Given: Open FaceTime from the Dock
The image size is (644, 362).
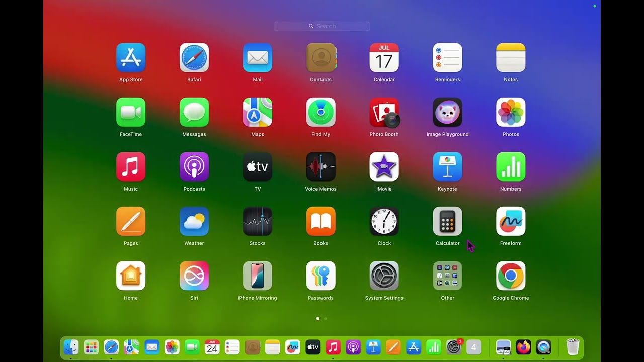Looking at the screenshot, I should pyautogui.click(x=192, y=347).
